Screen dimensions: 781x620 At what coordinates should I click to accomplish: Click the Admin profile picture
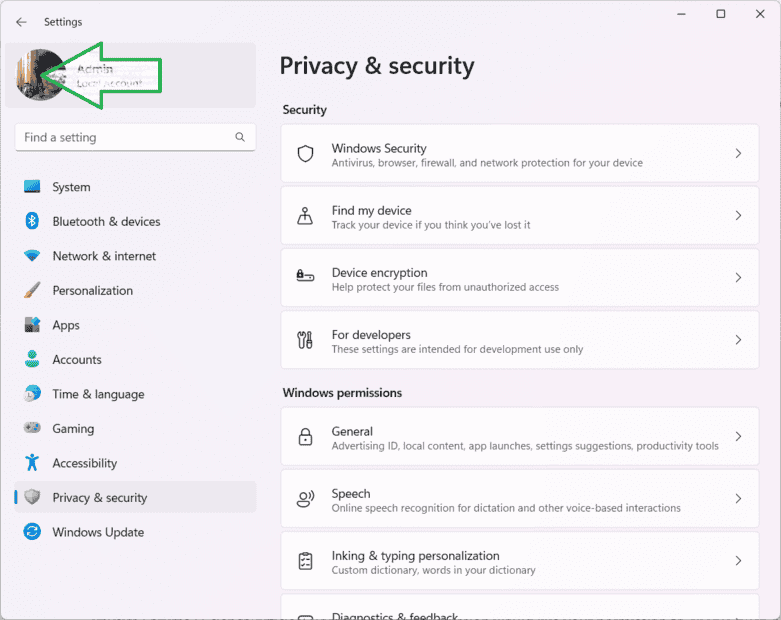coord(40,75)
